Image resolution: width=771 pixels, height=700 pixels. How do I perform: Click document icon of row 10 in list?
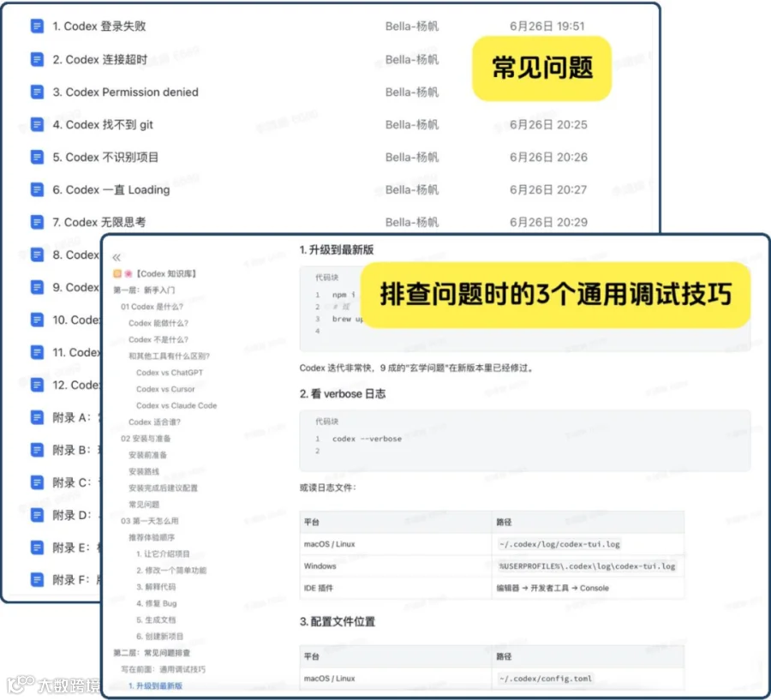(x=37, y=320)
